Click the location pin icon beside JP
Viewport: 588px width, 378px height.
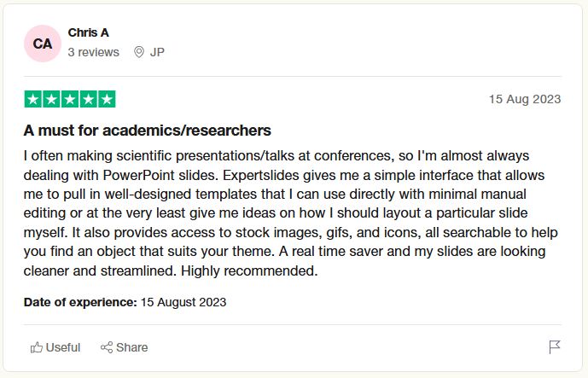coord(139,52)
